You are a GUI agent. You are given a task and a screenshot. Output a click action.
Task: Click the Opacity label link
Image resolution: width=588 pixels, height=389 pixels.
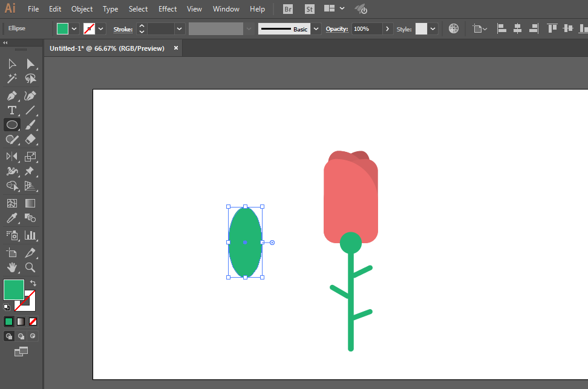[x=337, y=29]
